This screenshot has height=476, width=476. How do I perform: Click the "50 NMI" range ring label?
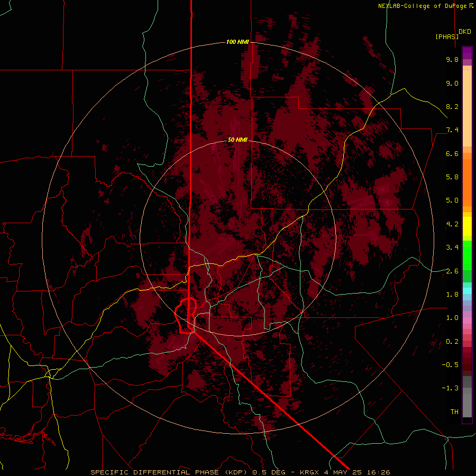pyautogui.click(x=237, y=140)
